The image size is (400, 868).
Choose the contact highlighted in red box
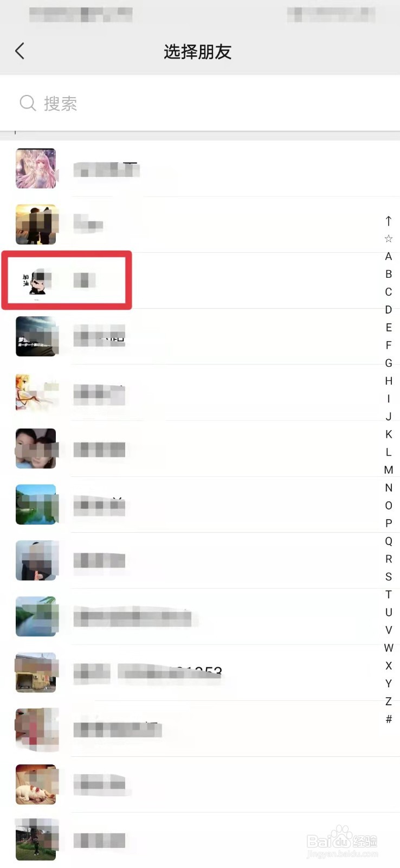coord(67,280)
